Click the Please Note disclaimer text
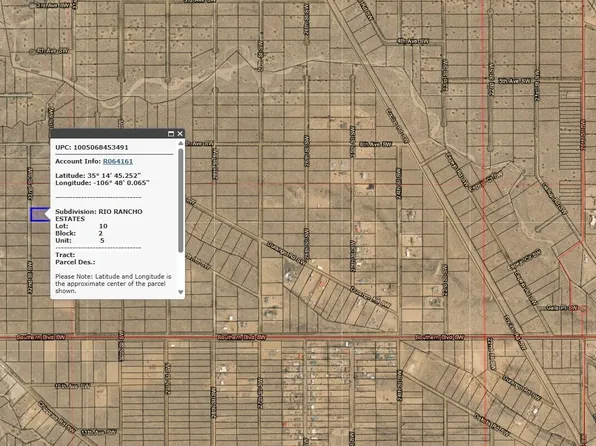The width and height of the screenshot is (596, 446). (x=113, y=284)
